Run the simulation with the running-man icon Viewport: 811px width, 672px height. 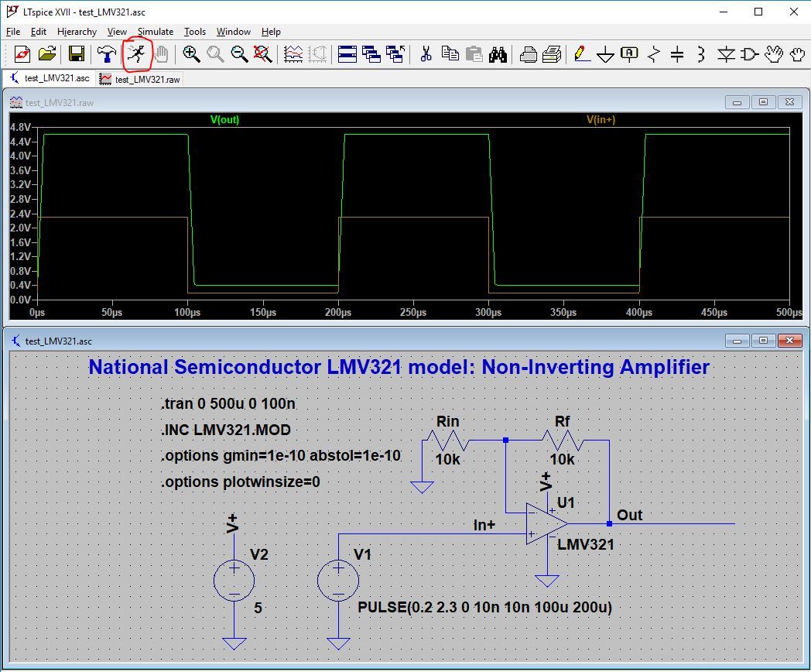(x=136, y=53)
